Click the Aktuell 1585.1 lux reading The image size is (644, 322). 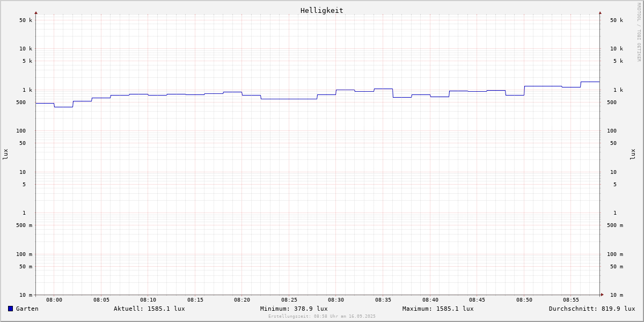click(x=149, y=309)
